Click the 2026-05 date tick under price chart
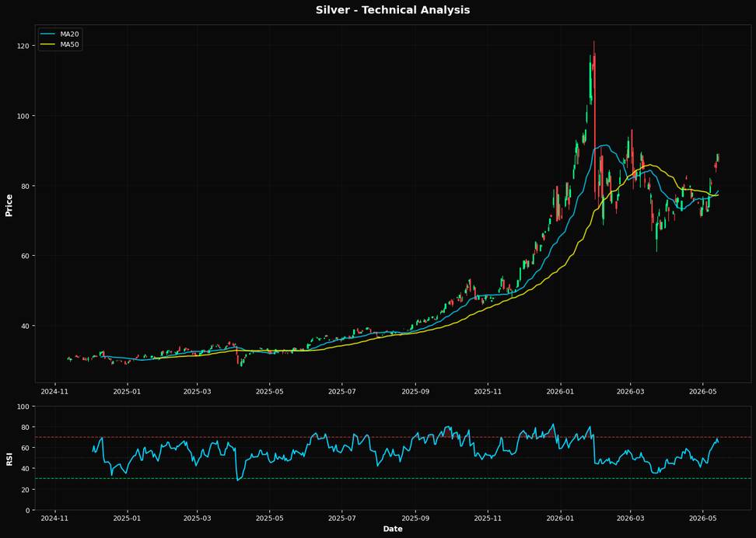Screen dimensions: 756x538 (702, 391)
